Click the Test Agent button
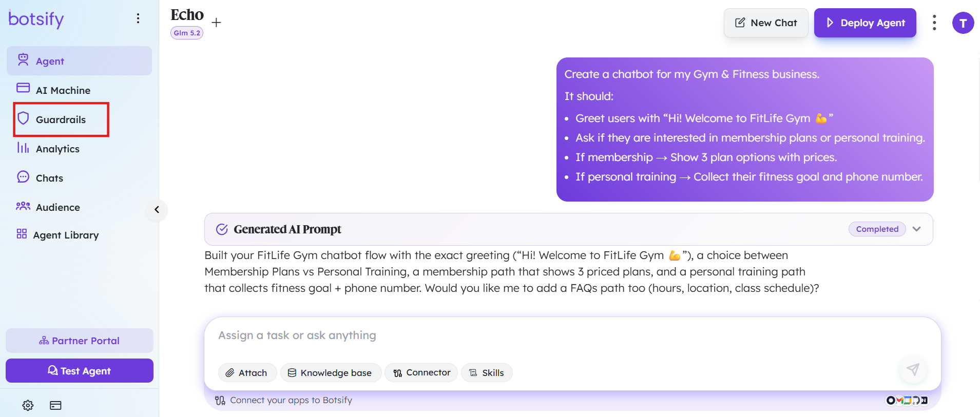 click(x=80, y=371)
